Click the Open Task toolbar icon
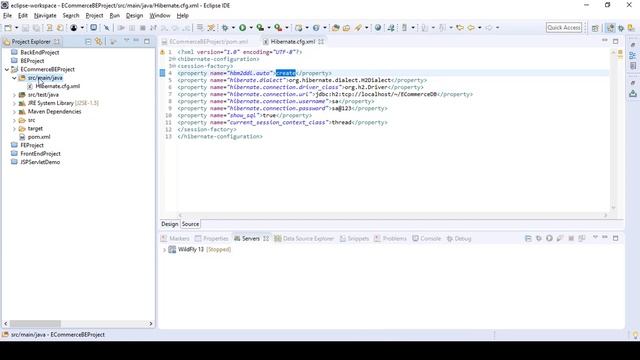The height and width of the screenshot is (360, 640). click(346, 28)
